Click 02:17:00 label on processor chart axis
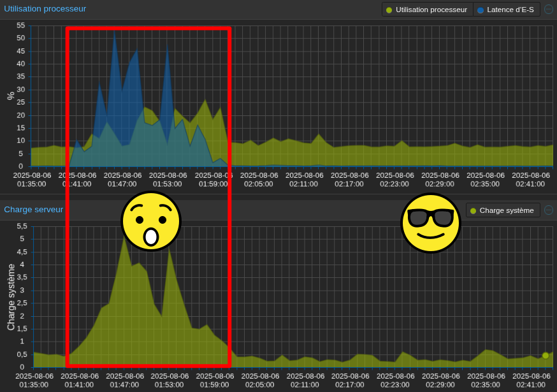The image size is (557, 392). pos(349,184)
